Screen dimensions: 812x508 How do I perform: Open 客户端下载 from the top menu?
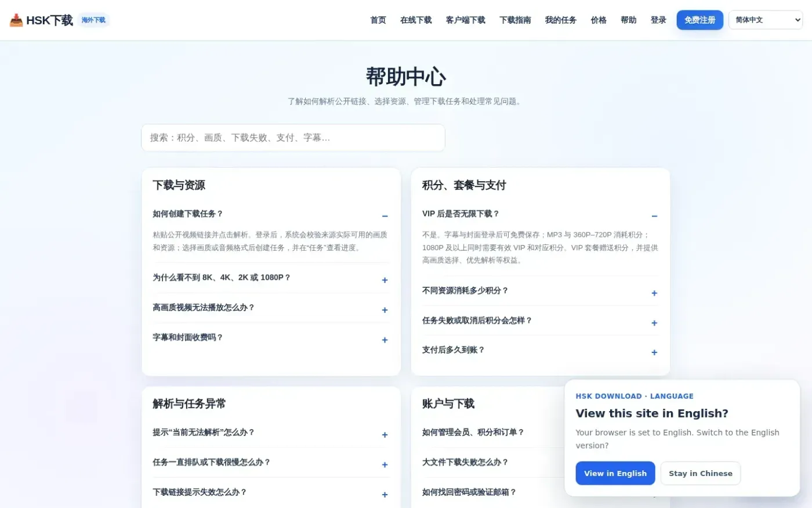coord(466,20)
